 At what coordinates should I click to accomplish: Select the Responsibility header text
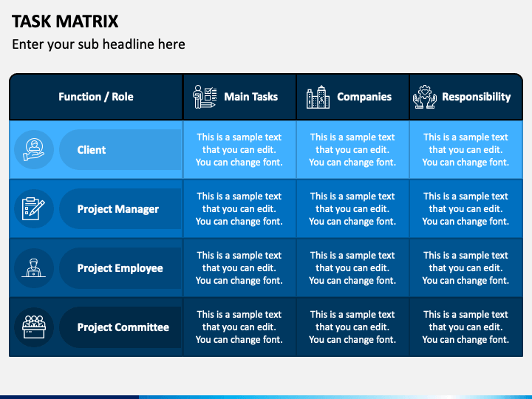click(x=476, y=97)
